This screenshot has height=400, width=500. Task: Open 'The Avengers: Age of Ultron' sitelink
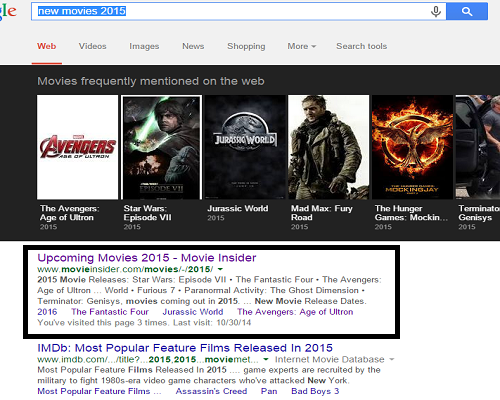[295, 312]
